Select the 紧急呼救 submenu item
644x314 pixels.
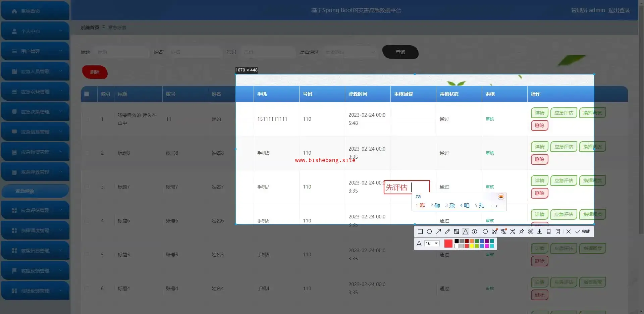35,191
